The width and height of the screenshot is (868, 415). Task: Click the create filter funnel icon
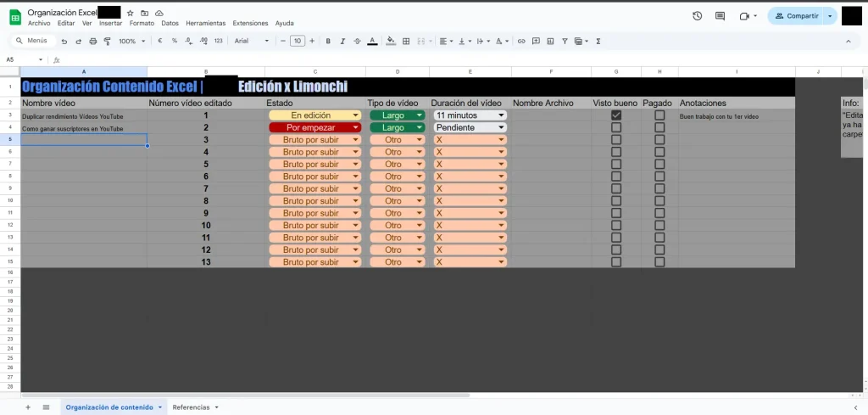[x=563, y=41]
